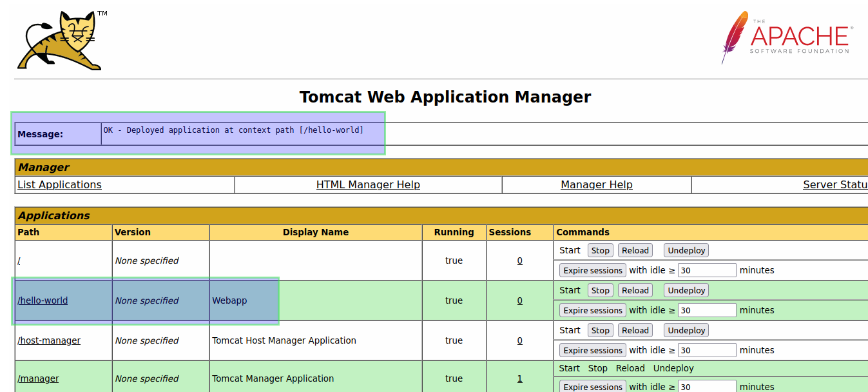The width and height of the screenshot is (868, 392).
Task: Undeploy the /hello-world application
Action: (x=686, y=290)
